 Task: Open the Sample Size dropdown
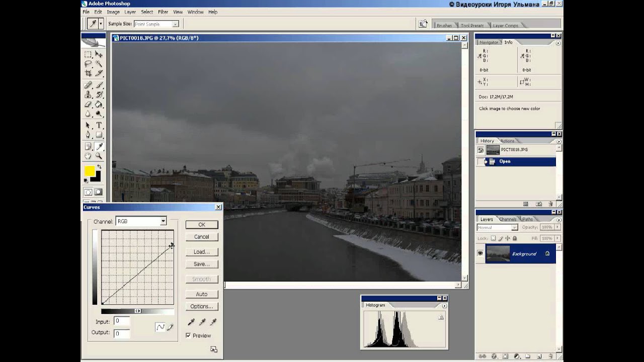coord(175,24)
